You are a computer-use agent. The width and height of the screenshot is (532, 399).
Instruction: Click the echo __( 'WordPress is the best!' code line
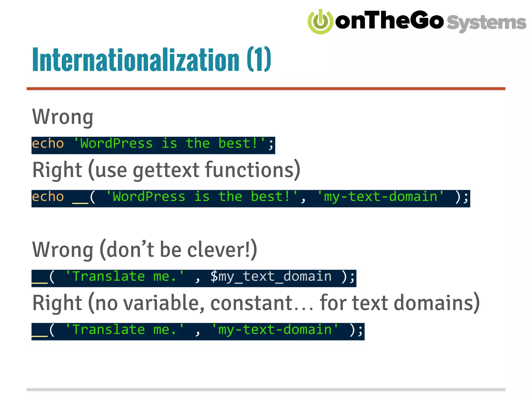point(251,198)
